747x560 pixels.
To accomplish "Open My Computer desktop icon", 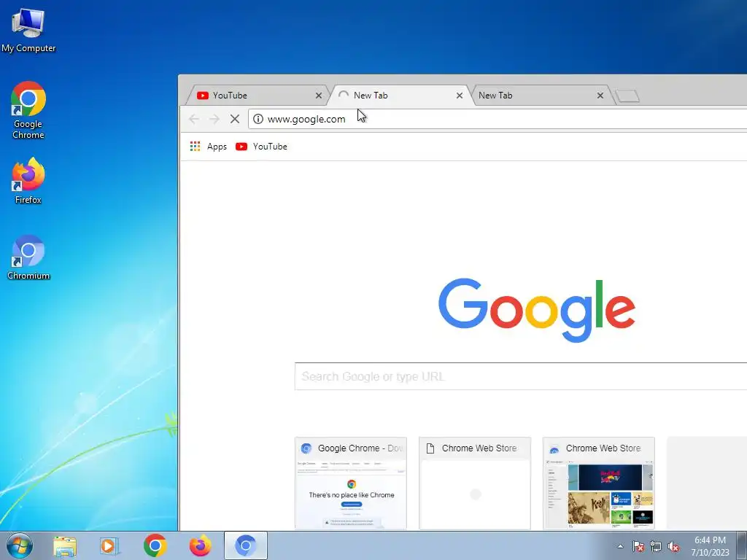I will (x=28, y=29).
